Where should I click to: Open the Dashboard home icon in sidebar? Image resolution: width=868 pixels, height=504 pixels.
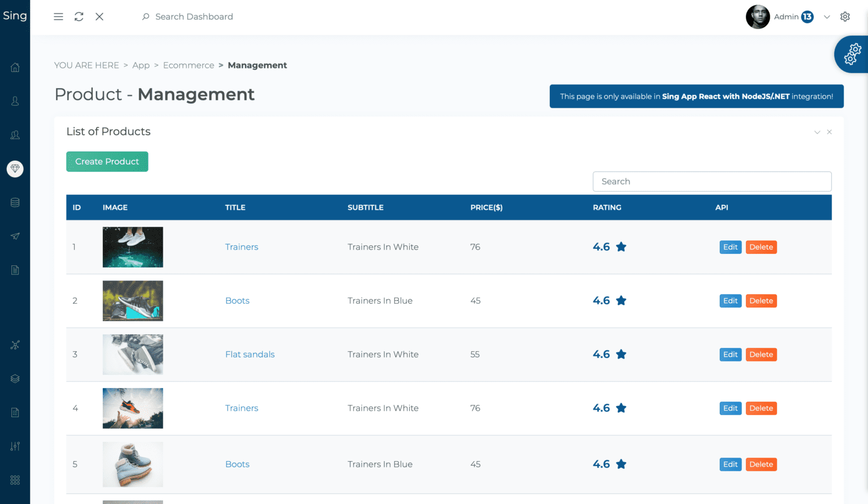(15, 67)
